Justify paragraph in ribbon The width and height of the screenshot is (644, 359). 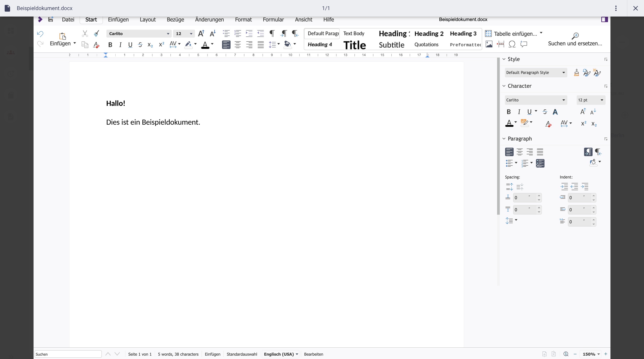(x=261, y=45)
